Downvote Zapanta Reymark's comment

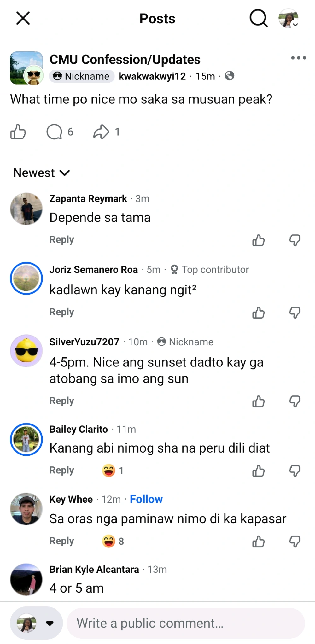[295, 240]
